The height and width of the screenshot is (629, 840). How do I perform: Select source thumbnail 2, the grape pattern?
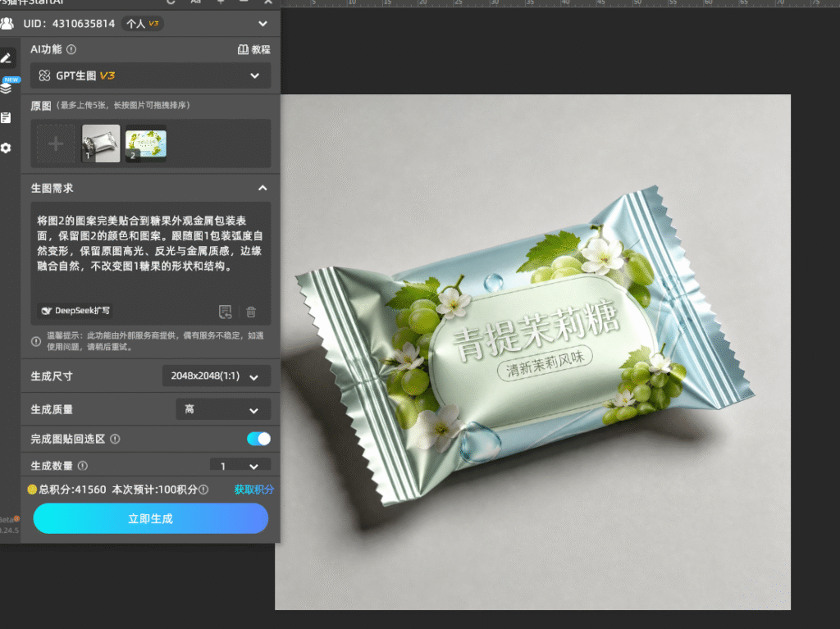tap(146, 144)
